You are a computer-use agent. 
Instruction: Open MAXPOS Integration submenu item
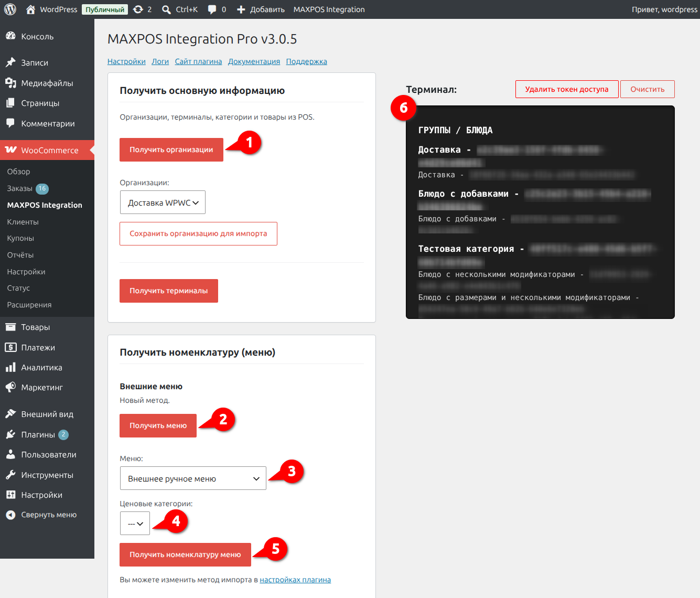(x=45, y=205)
